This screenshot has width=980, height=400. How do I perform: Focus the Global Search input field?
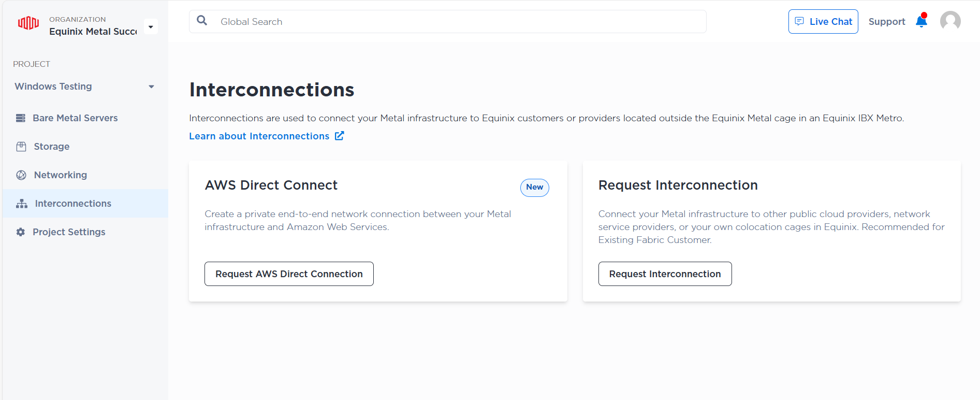click(x=456, y=22)
